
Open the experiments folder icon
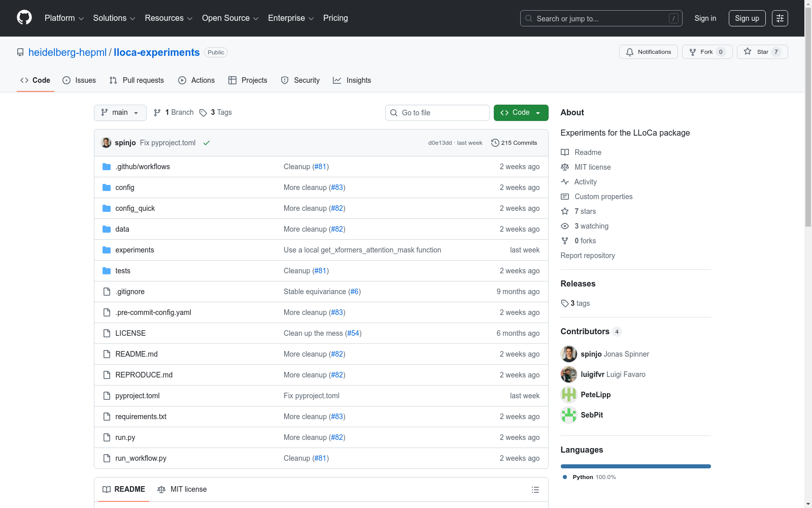[x=107, y=250]
